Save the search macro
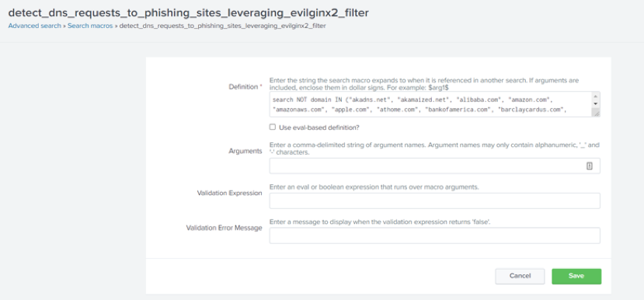The height and width of the screenshot is (300, 644). point(576,276)
